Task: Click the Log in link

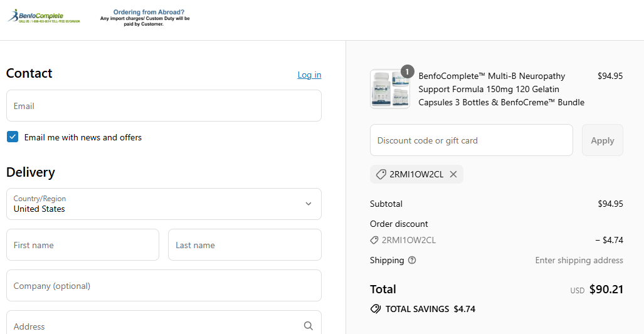Action: pos(309,75)
